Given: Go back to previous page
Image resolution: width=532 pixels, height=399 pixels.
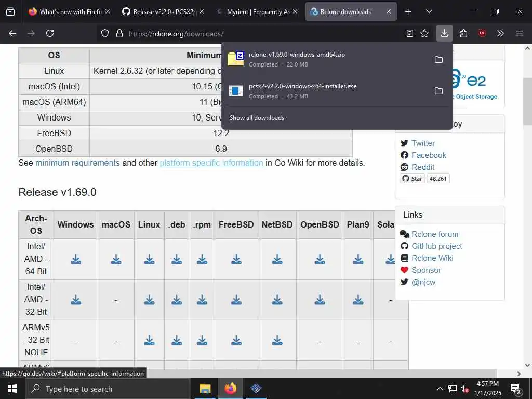Looking at the screenshot, I should pos(12,33).
